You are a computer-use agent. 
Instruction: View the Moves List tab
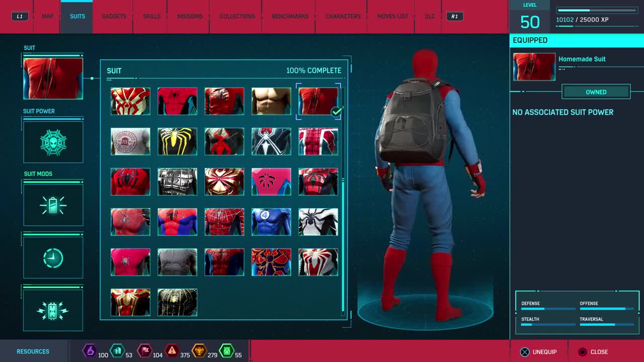coord(392,17)
